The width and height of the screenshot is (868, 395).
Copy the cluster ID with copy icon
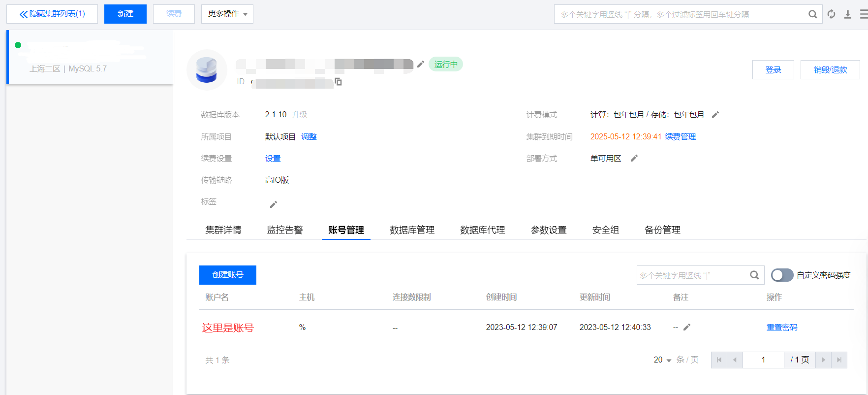pos(338,82)
